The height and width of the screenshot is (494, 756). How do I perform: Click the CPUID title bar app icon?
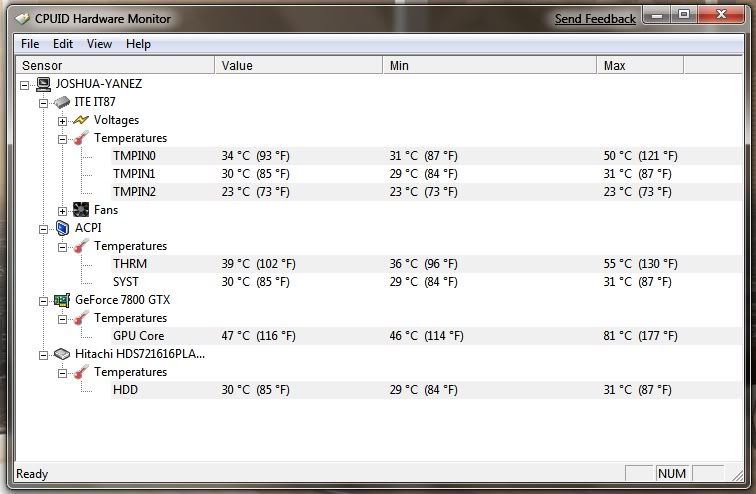(22, 19)
